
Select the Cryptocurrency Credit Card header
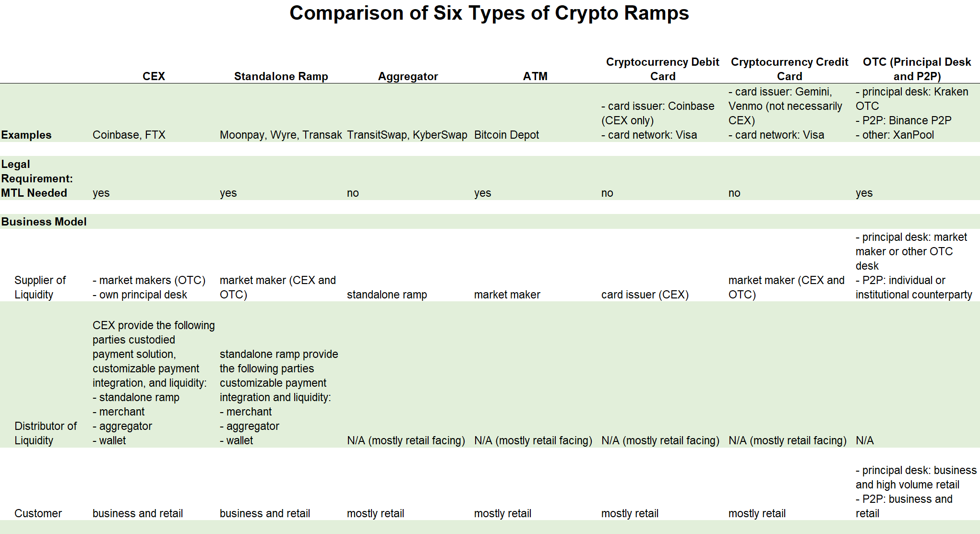pyautogui.click(x=789, y=69)
